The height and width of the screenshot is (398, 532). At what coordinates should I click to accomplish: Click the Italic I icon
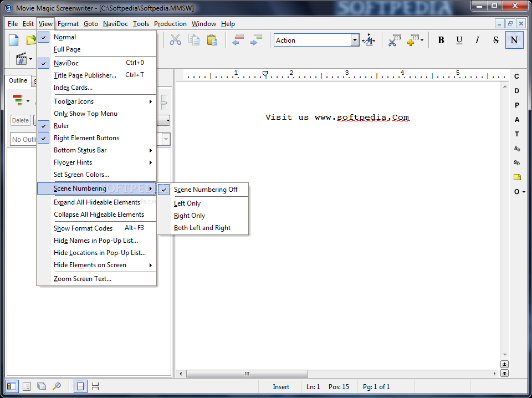pyautogui.click(x=477, y=40)
